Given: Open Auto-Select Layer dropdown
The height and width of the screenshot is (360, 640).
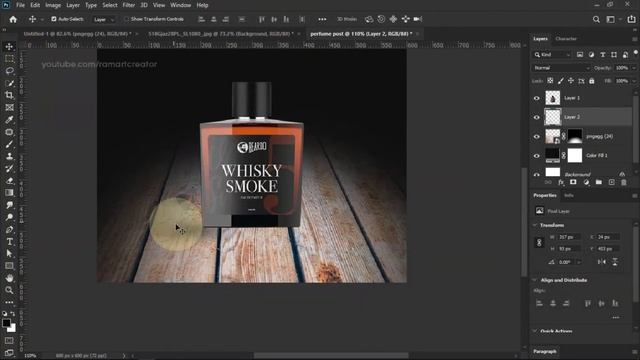Looking at the screenshot, I should pyautogui.click(x=104, y=19).
